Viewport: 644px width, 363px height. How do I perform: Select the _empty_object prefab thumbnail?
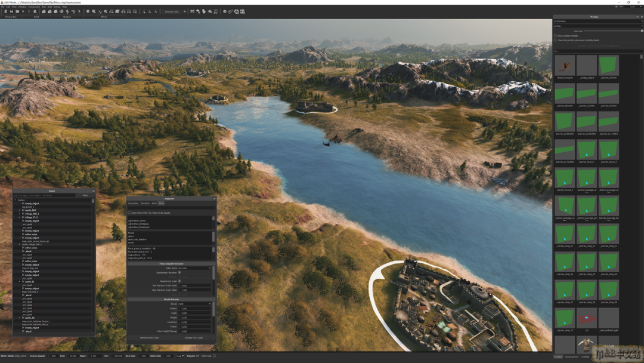(587, 65)
